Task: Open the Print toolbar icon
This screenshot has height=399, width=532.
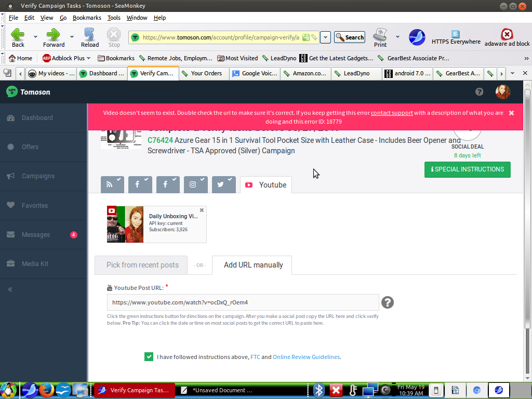Action: click(x=380, y=37)
